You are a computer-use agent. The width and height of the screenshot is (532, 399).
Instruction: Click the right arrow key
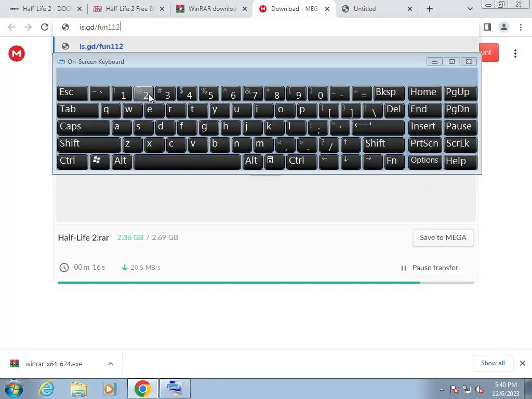tap(373, 162)
